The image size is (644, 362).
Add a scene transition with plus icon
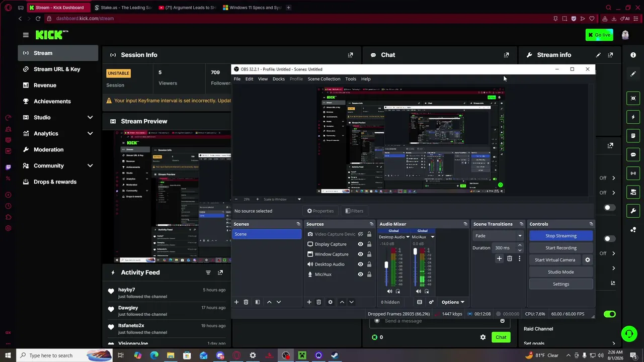pyautogui.click(x=499, y=259)
